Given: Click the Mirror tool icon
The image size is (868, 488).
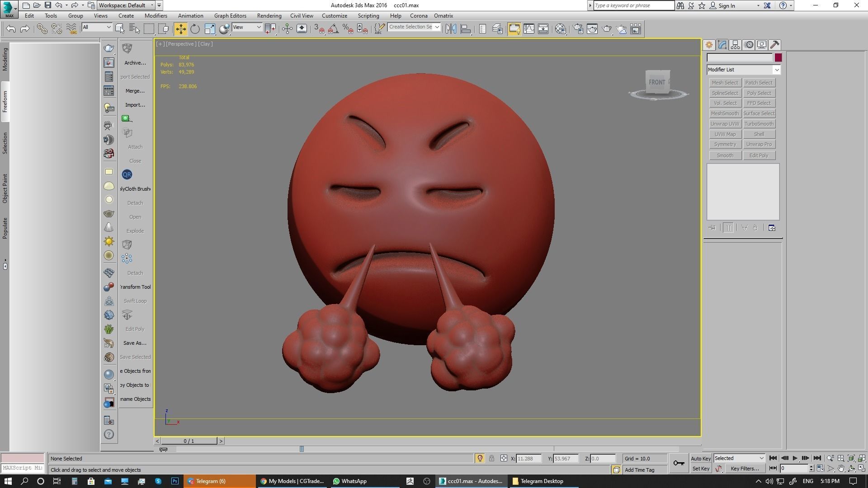Looking at the screenshot, I should (451, 29).
